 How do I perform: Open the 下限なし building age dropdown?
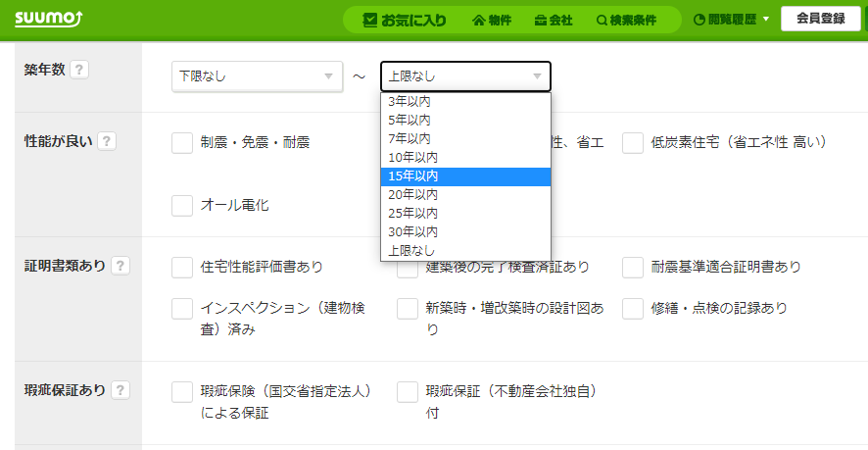(257, 76)
